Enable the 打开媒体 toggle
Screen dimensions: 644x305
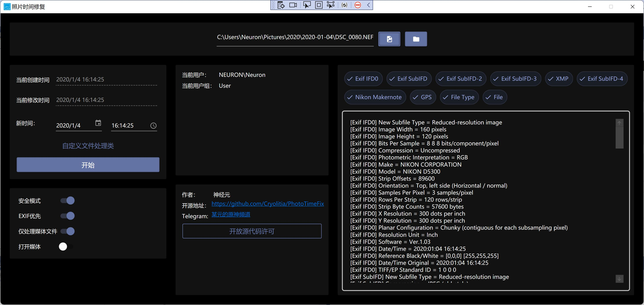click(66, 246)
